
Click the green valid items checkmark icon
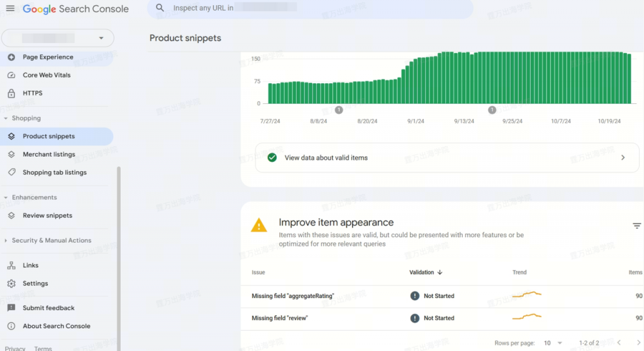coord(272,158)
